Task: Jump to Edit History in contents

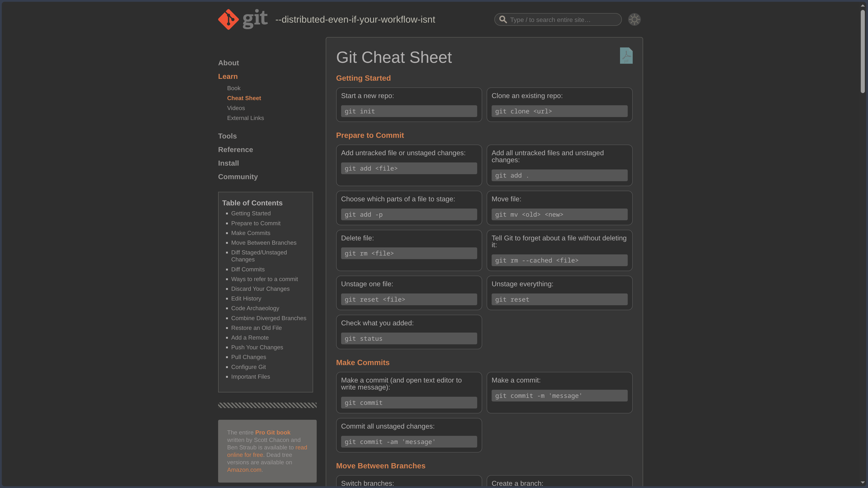Action: (x=246, y=299)
